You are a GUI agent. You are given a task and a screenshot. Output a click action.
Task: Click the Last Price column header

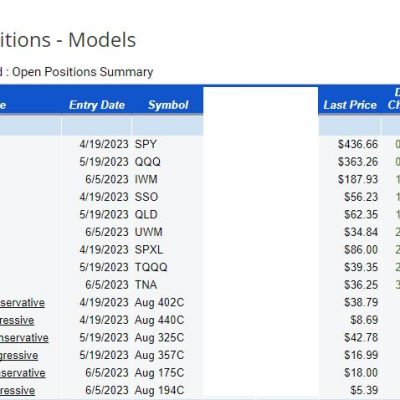pos(350,105)
